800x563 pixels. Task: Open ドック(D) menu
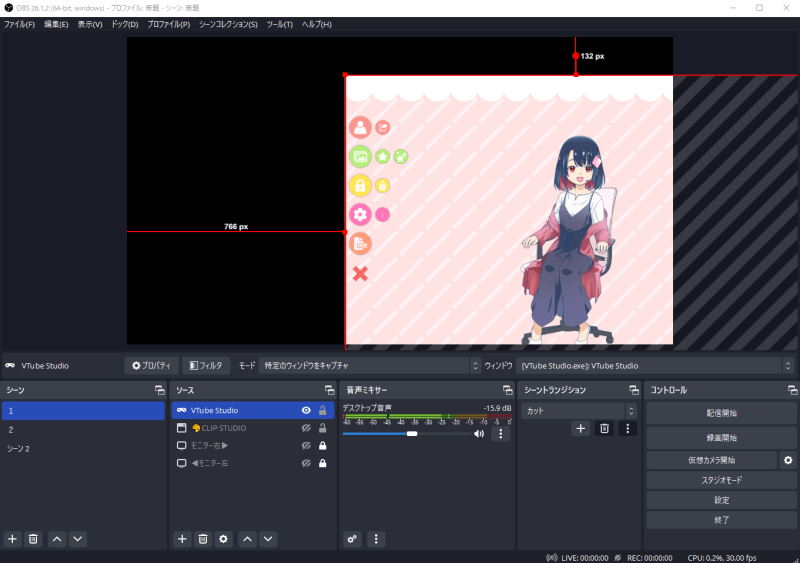tap(125, 25)
